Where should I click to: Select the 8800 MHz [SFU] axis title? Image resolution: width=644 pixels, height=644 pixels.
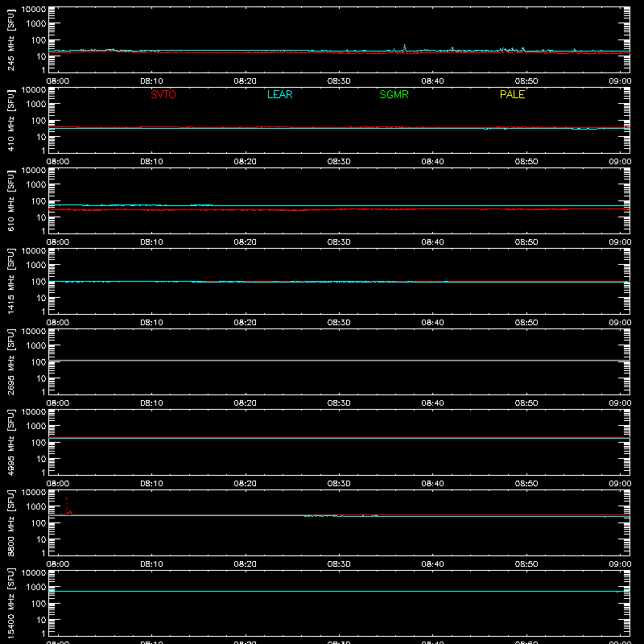[10, 522]
